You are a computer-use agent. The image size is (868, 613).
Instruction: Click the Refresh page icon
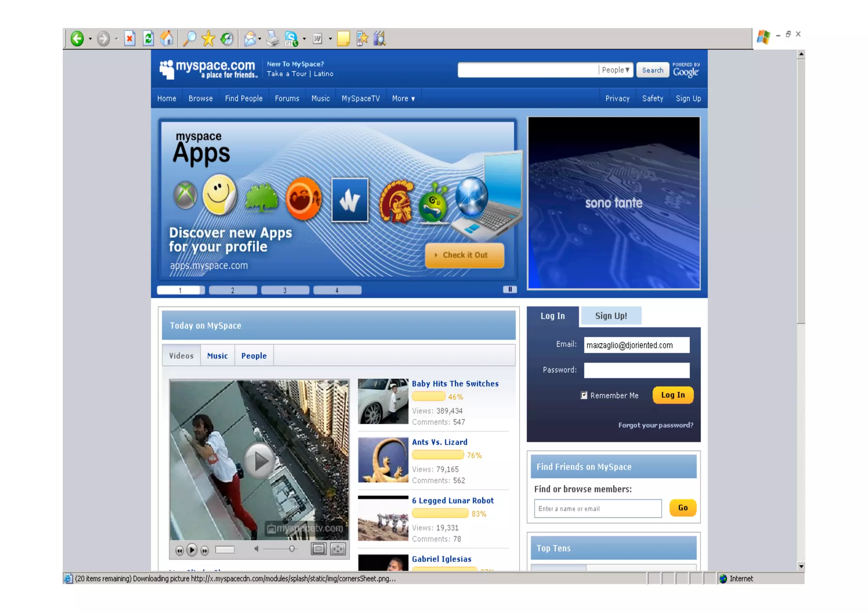coord(148,39)
